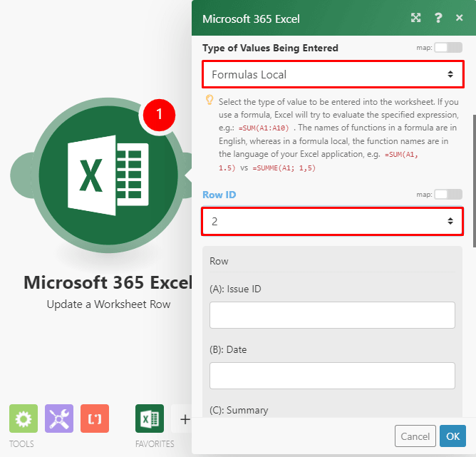Expand the dialog using the fullscreen arrows icon

coord(416,19)
